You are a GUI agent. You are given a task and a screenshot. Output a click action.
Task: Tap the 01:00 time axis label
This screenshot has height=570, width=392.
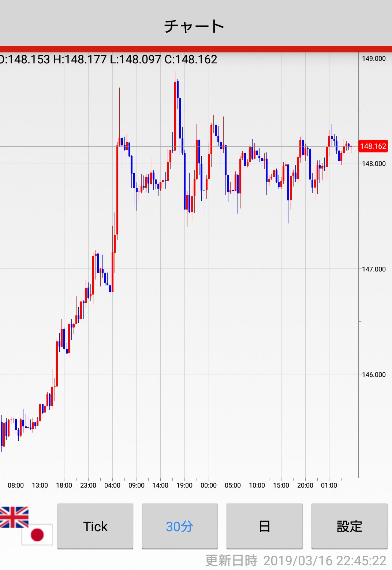coord(329,485)
